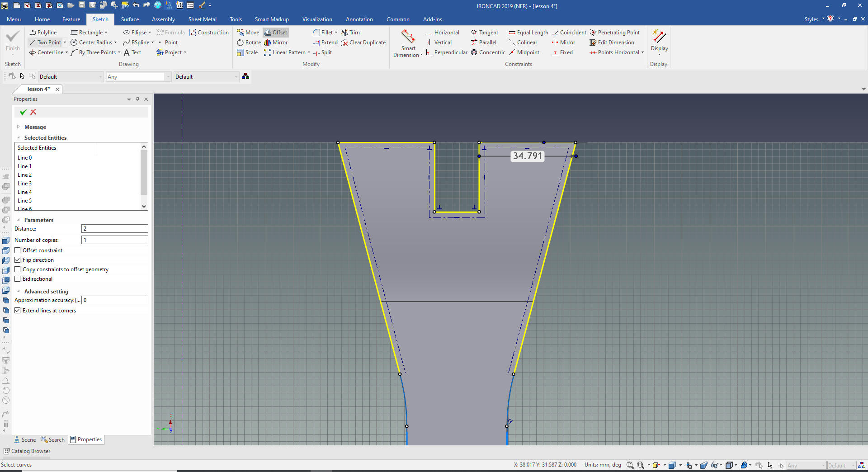This screenshot has width=868, height=472.
Task: Uncheck the Flip direction option
Action: coord(18,260)
